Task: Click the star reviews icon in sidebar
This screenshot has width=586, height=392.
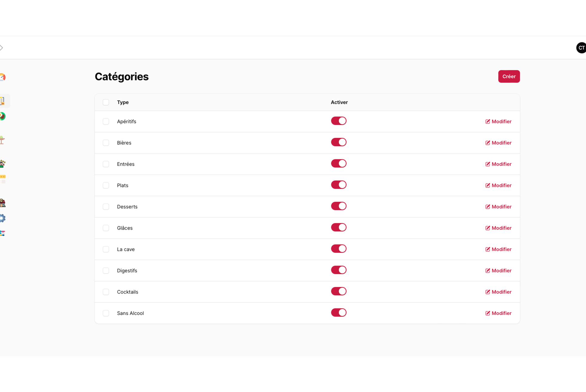Action: click(3, 179)
